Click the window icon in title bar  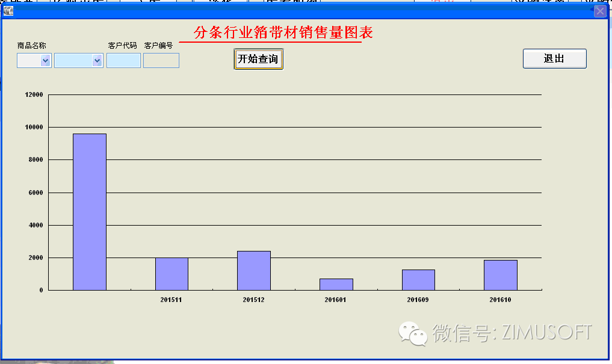click(x=8, y=11)
